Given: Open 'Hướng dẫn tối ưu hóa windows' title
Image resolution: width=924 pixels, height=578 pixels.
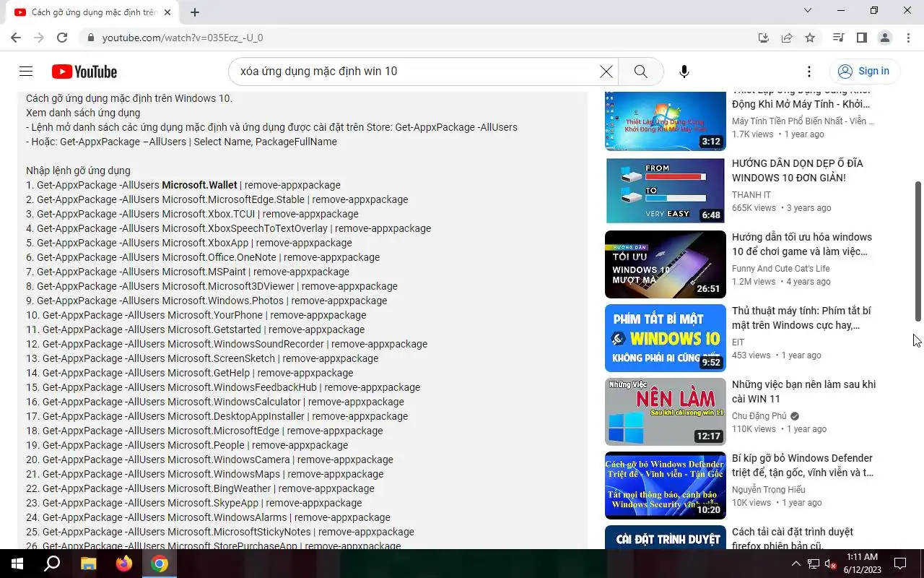Looking at the screenshot, I should coord(802,244).
